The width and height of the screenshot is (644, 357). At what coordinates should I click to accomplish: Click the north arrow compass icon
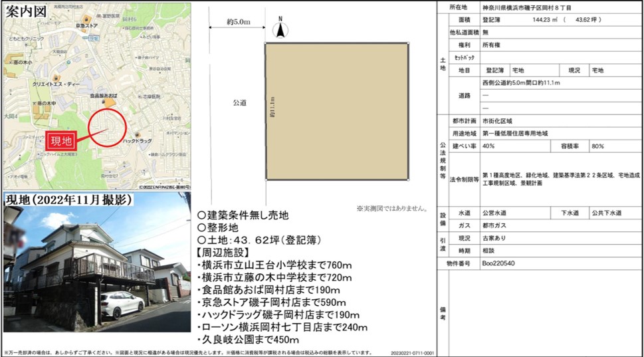point(280,29)
